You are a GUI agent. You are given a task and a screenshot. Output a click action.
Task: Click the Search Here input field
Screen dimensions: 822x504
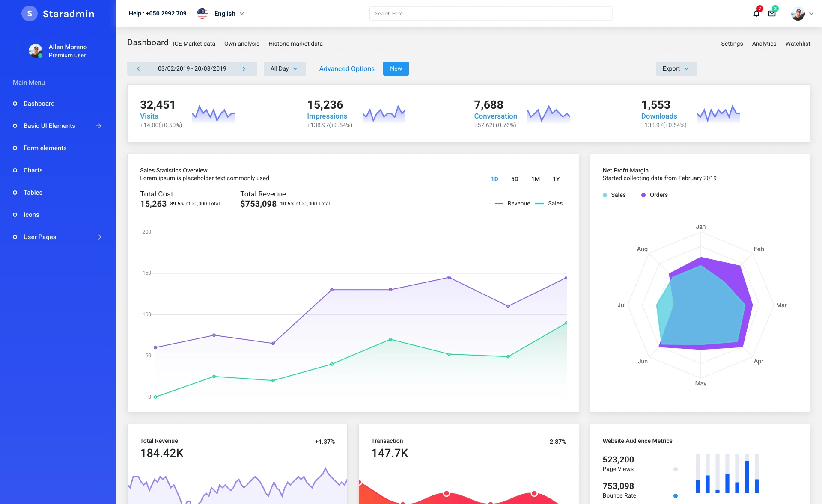[x=491, y=14]
